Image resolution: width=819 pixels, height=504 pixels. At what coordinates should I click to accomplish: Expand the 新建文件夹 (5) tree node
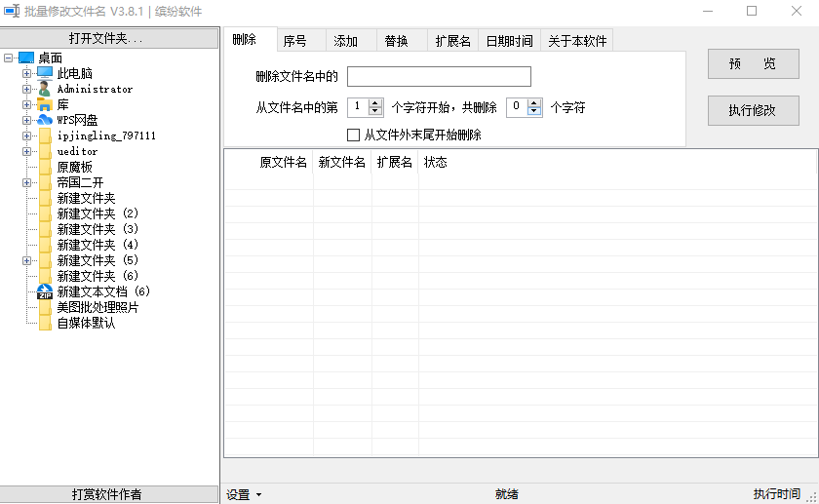pyautogui.click(x=26, y=260)
